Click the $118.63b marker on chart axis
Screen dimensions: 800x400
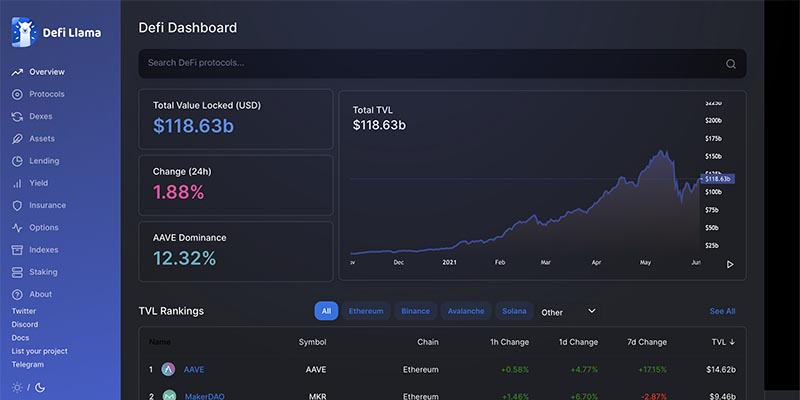coord(717,179)
